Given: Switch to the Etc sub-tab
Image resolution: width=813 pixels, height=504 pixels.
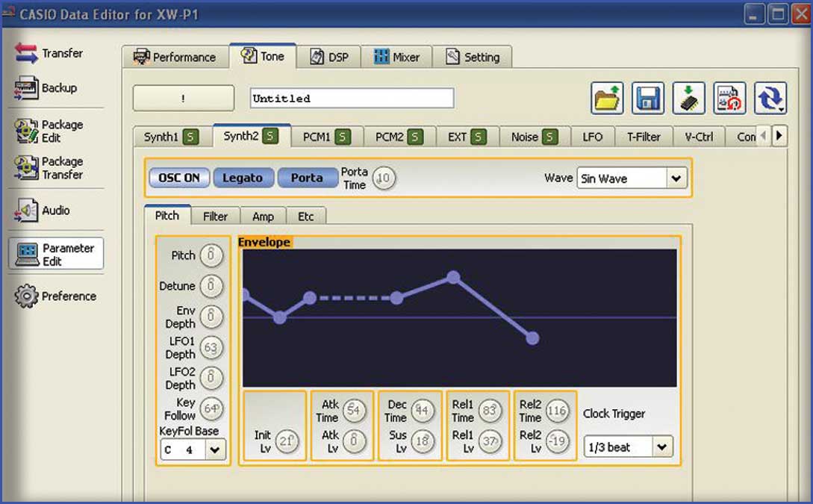Looking at the screenshot, I should point(306,217).
